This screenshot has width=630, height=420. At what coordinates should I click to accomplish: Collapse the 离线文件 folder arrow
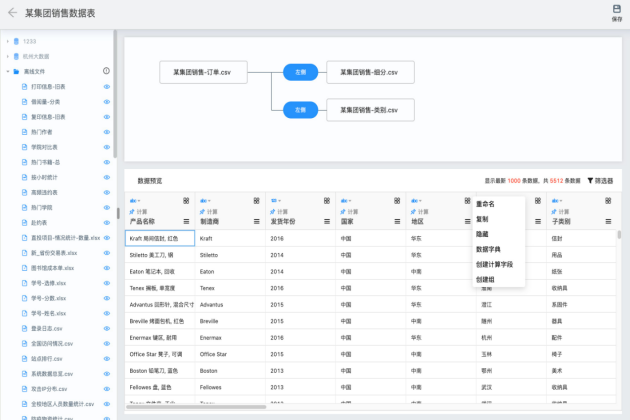(x=8, y=72)
